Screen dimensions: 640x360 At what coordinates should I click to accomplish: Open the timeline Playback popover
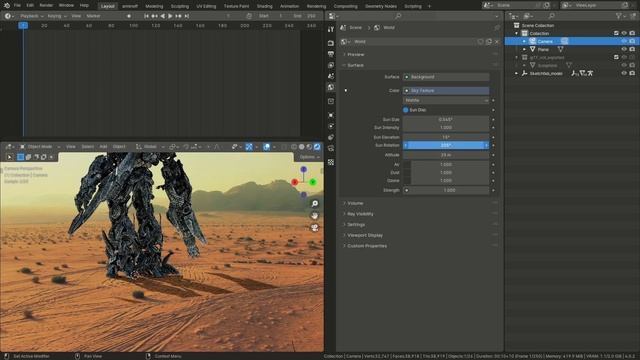click(x=31, y=16)
